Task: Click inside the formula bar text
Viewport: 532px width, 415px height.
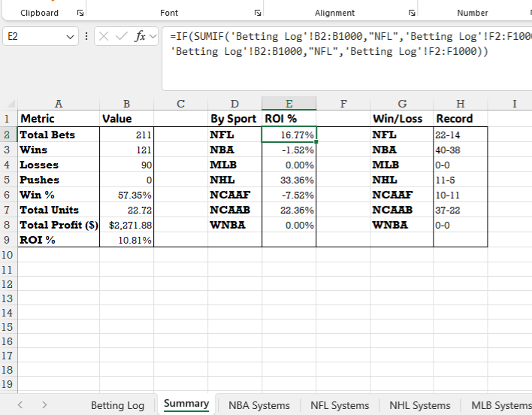Action: 346,59
